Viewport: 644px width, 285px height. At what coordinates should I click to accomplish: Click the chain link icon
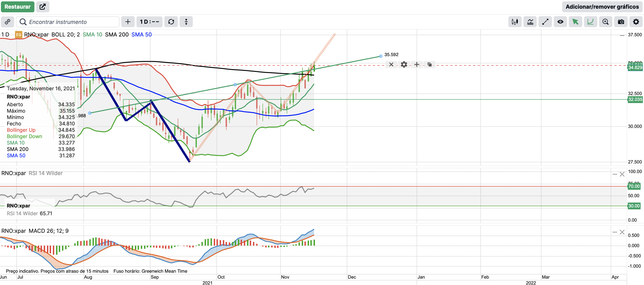pos(8,22)
